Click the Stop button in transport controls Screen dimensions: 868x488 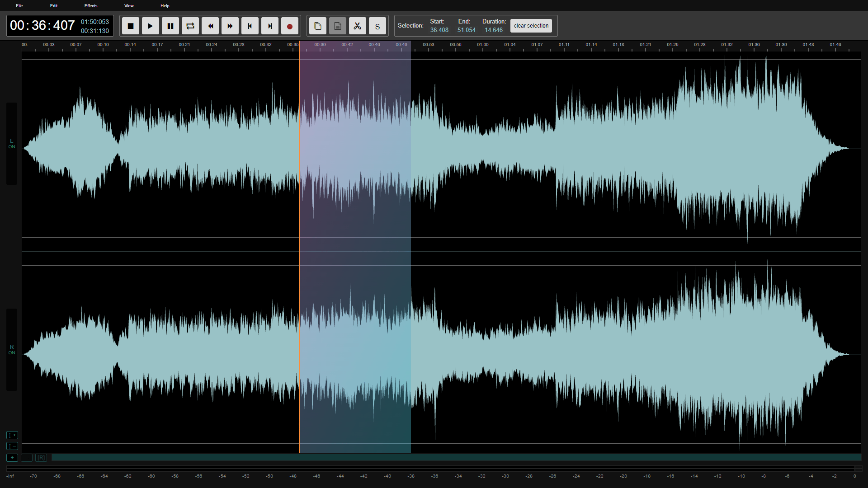point(131,26)
